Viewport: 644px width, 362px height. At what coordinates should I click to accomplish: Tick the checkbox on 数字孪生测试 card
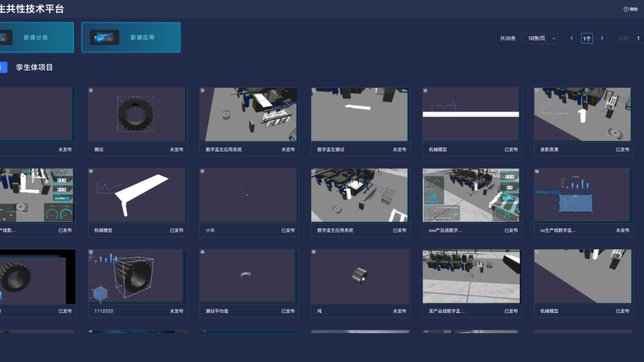(x=313, y=90)
